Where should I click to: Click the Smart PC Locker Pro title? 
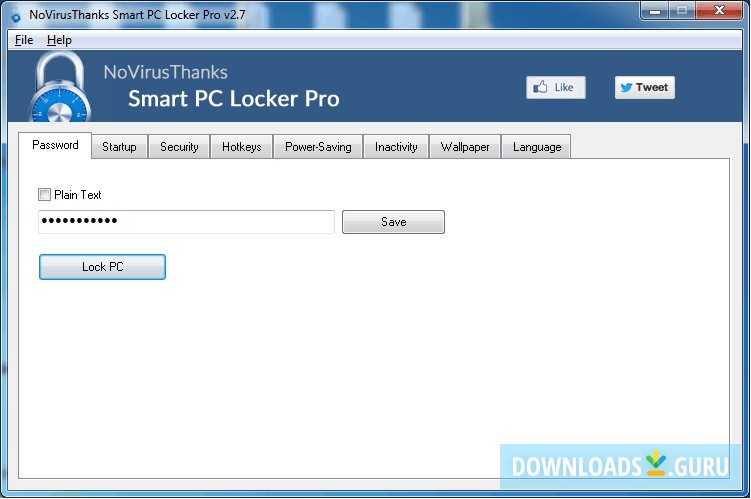(234, 99)
